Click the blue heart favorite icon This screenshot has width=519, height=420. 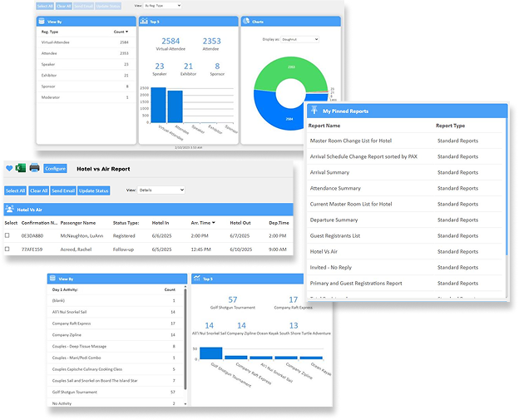(9, 168)
